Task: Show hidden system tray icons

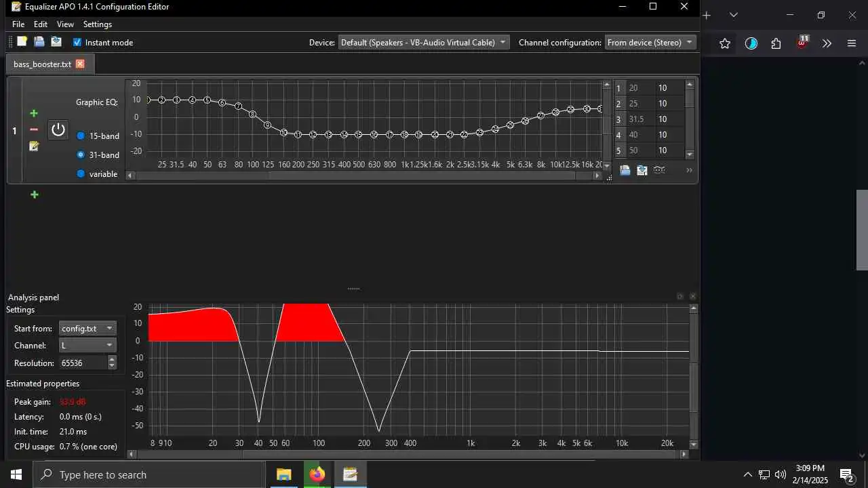Action: (748, 474)
